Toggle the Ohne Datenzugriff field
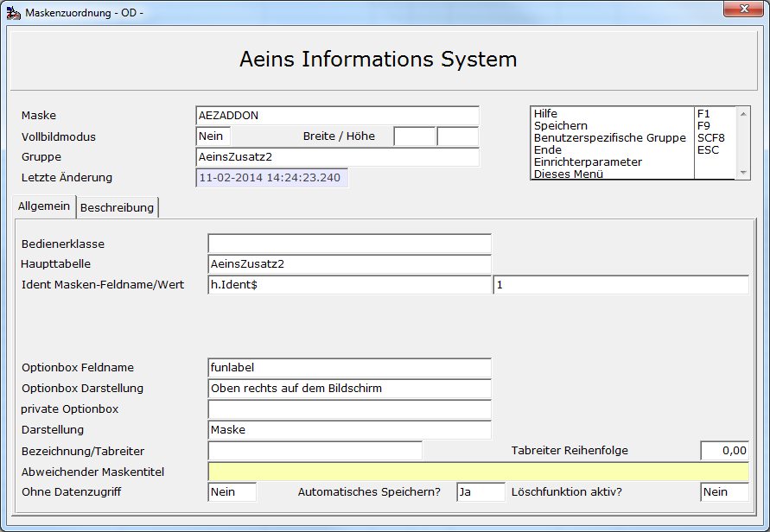This screenshot has height=532, width=770. [x=232, y=491]
